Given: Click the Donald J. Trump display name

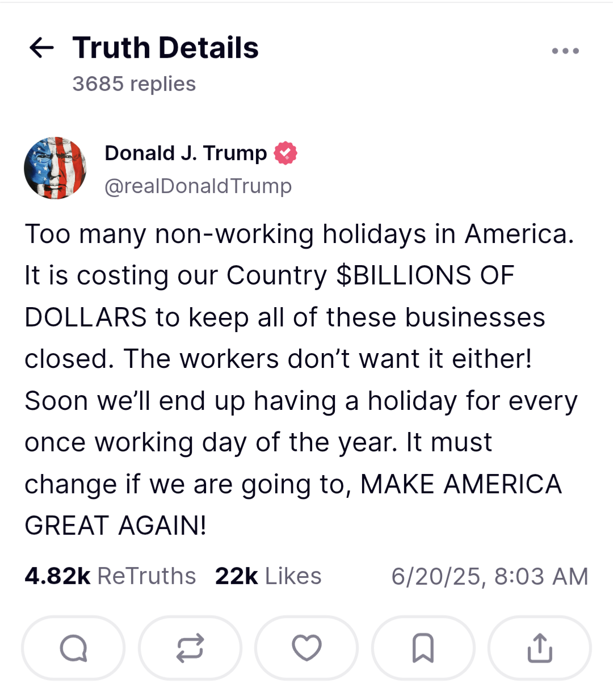Looking at the screenshot, I should click(186, 153).
